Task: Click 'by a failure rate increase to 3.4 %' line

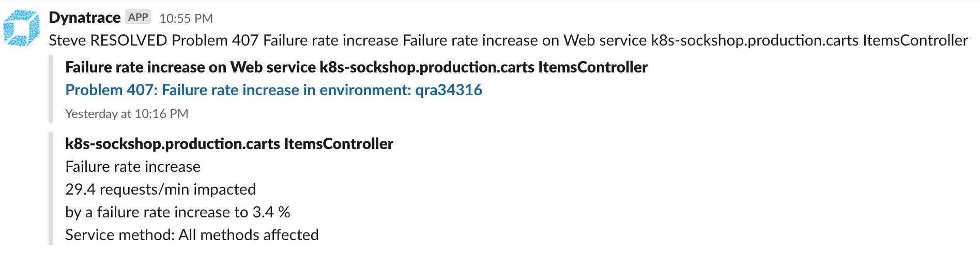Action: click(178, 212)
